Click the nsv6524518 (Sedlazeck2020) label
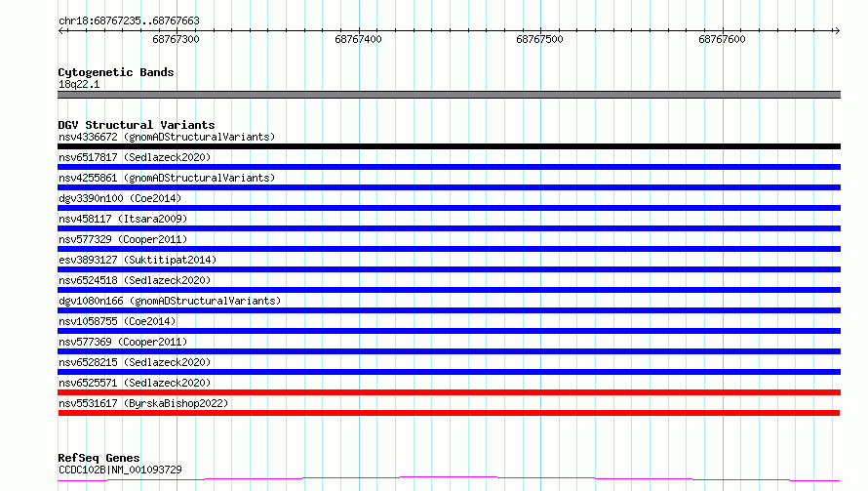 [x=135, y=280]
